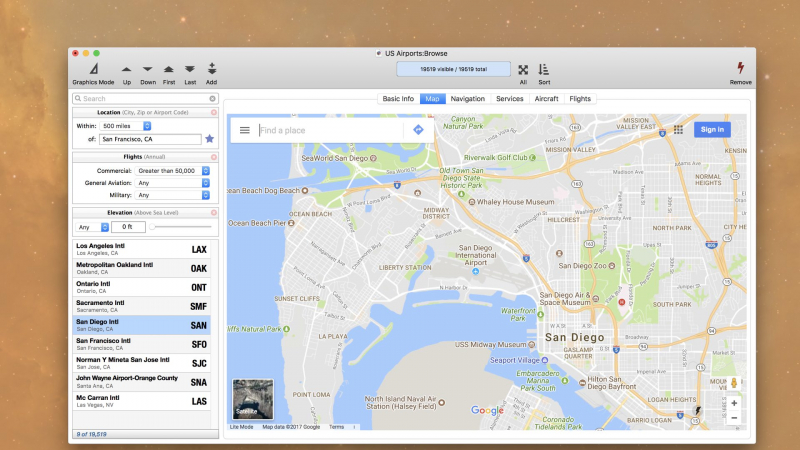Open the Services tab
The width and height of the screenshot is (800, 450).
click(x=509, y=98)
